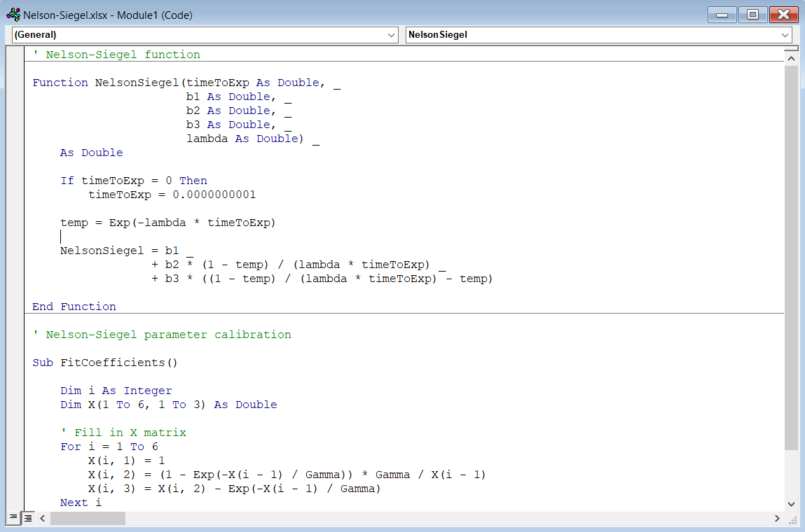
Task: Place cursor in the End Function line
Action: tap(73, 306)
